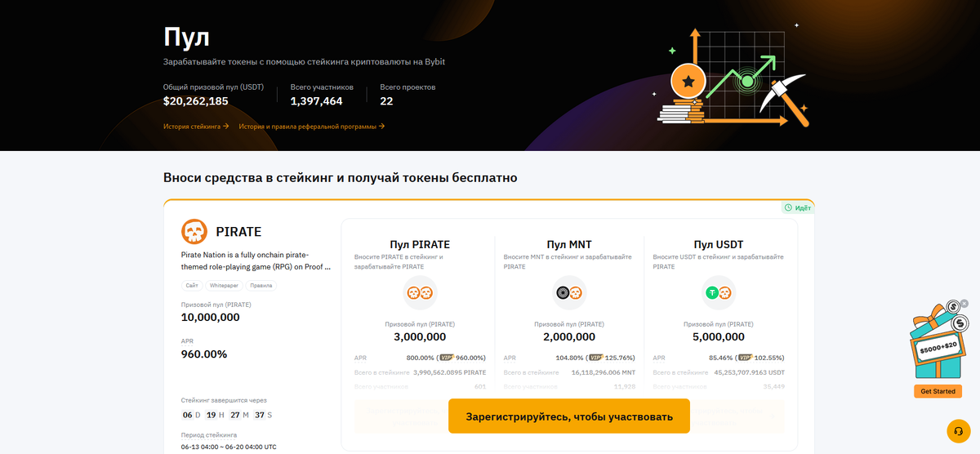Click the staking countdown timer
980x454 pixels.
(228, 415)
